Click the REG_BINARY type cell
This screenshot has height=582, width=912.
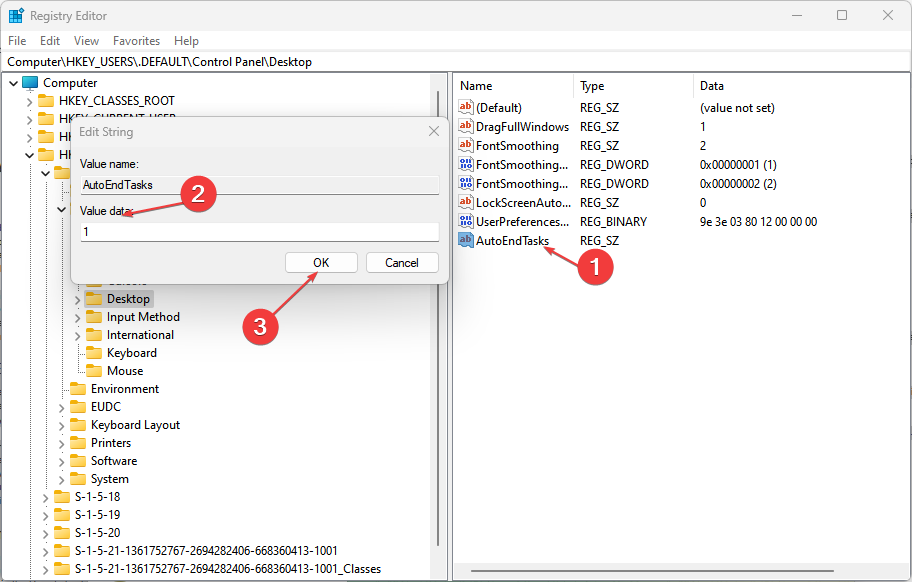click(x=613, y=222)
